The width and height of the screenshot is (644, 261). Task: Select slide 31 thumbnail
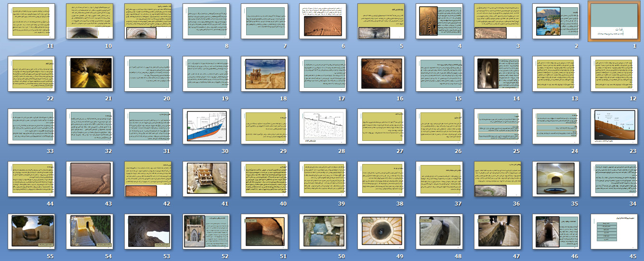pyautogui.click(x=148, y=126)
